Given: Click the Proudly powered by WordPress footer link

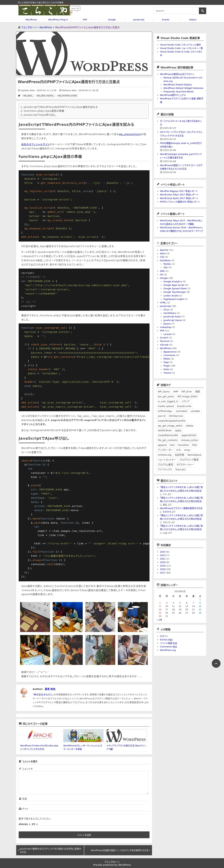Looking at the screenshot, I should [x=112, y=865].
